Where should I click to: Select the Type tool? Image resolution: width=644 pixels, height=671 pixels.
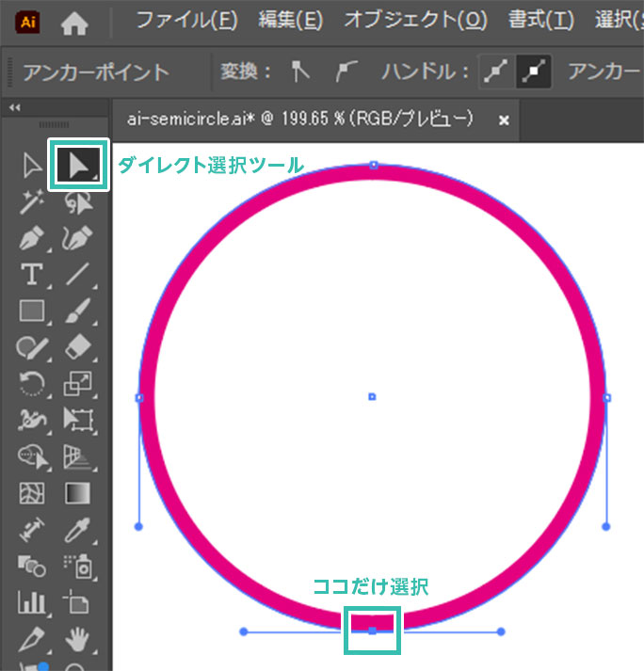click(x=33, y=274)
